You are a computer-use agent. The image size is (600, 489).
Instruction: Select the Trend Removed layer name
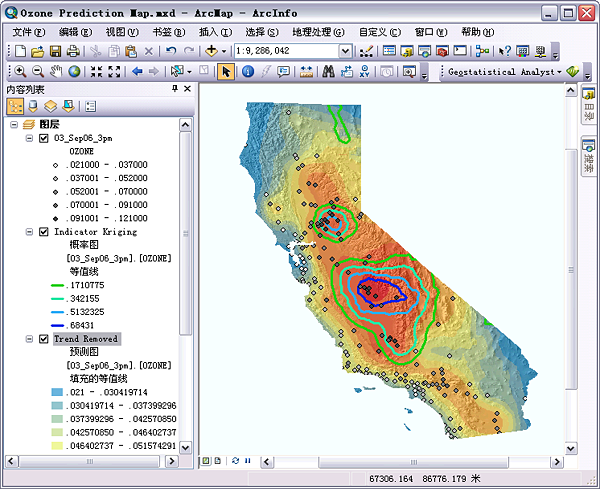(86, 339)
